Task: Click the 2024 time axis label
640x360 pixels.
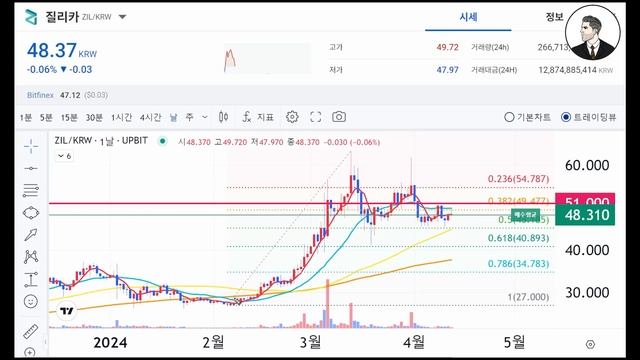Action: (110, 342)
